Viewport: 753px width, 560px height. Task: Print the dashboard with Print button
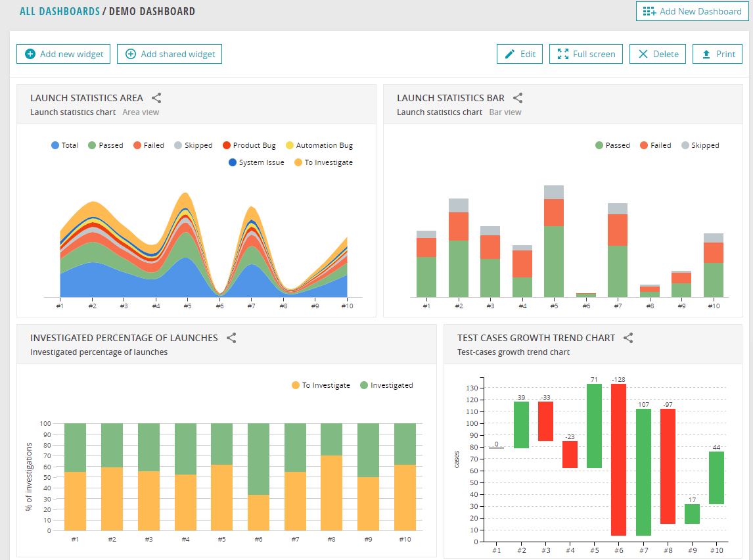[x=718, y=55]
